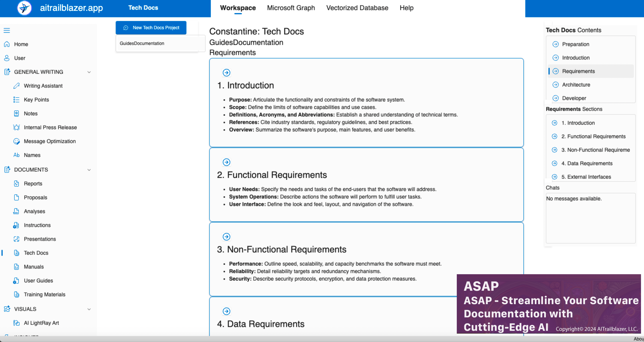Click New Tech Docs Project button

151,28
